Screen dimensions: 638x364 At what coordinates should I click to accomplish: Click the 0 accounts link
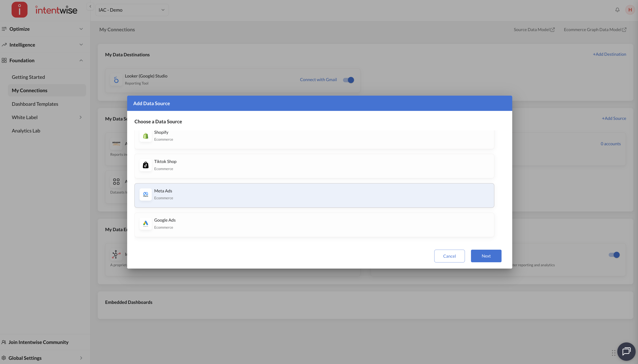(x=610, y=144)
